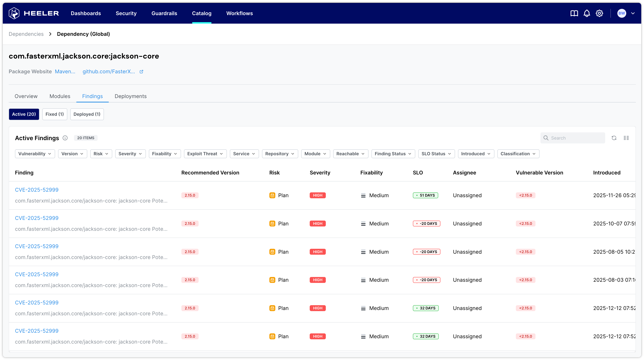Open the column layout options icon

(626, 138)
